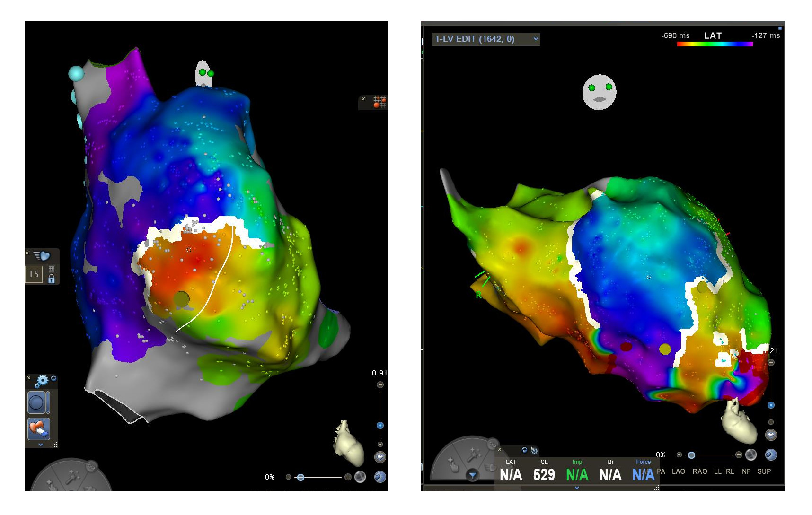Toggle the small grid icon above the lock

[51, 269]
